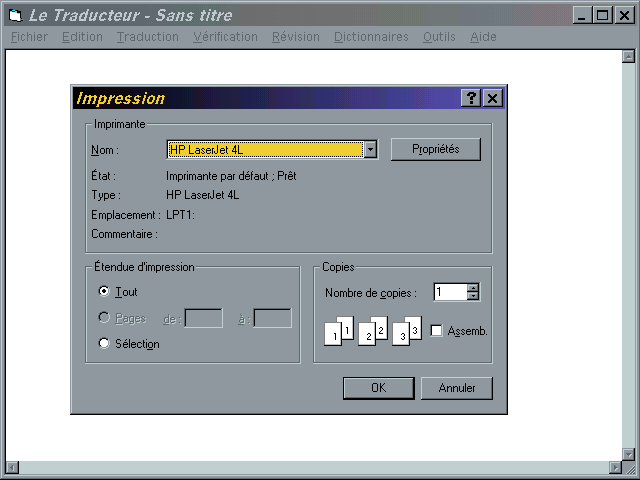The image size is (640, 480).
Task: Open the Révision menu
Action: 296,37
